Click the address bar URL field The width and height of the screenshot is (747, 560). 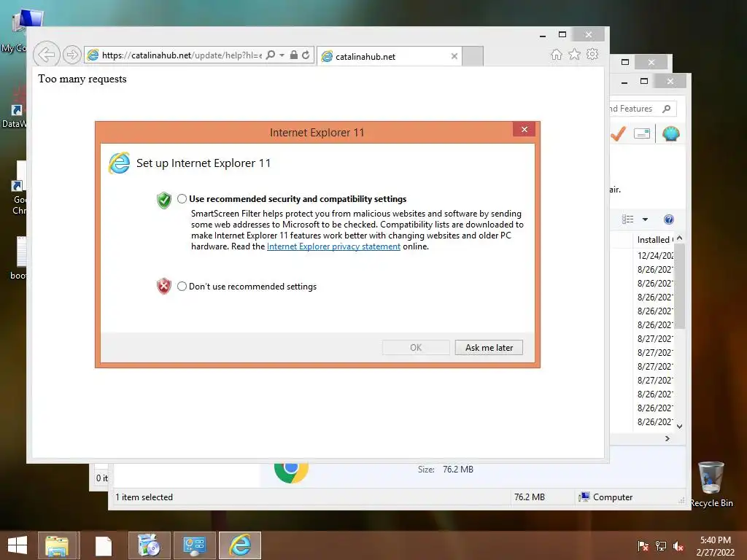181,55
